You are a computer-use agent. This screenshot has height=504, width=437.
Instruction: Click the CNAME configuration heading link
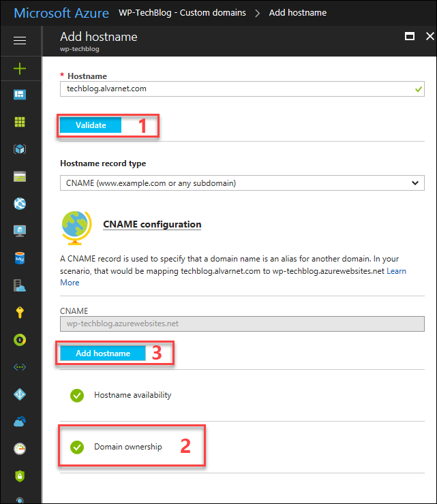tap(152, 224)
